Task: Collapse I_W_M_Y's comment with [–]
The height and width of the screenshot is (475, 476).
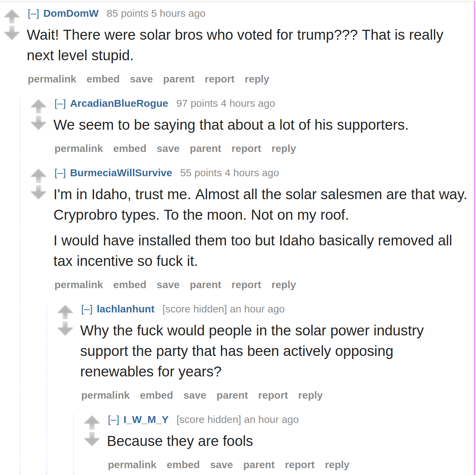Action: point(113,420)
